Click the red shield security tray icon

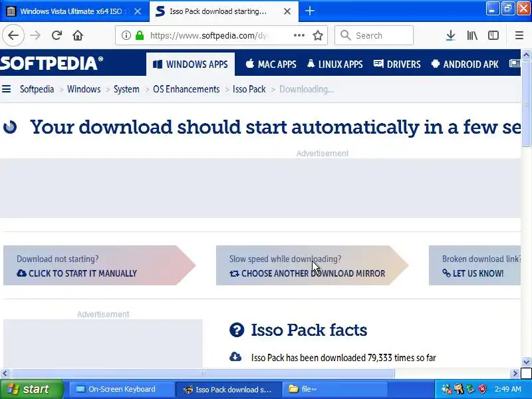pyautogui.click(x=483, y=389)
